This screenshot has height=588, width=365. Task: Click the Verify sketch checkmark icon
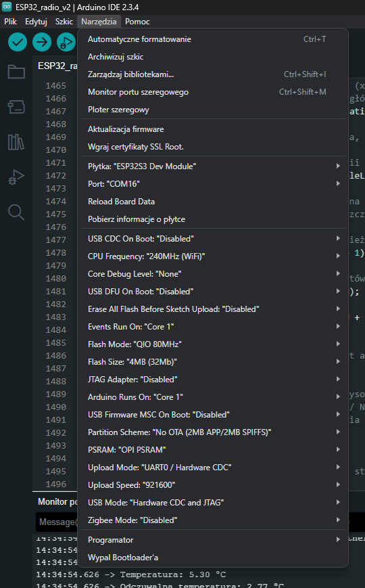[x=18, y=42]
